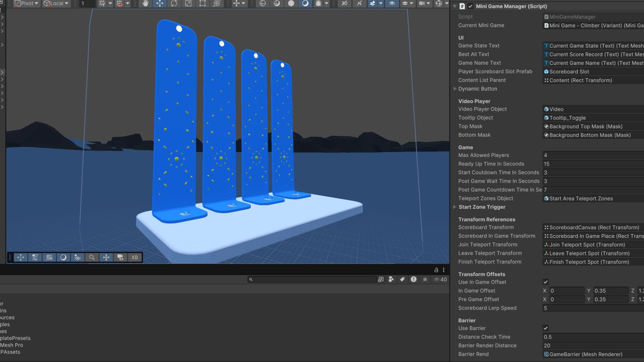Disable the Mini Game Manager script checkbox
Image resolution: width=644 pixels, height=362 pixels.
(x=470, y=6)
